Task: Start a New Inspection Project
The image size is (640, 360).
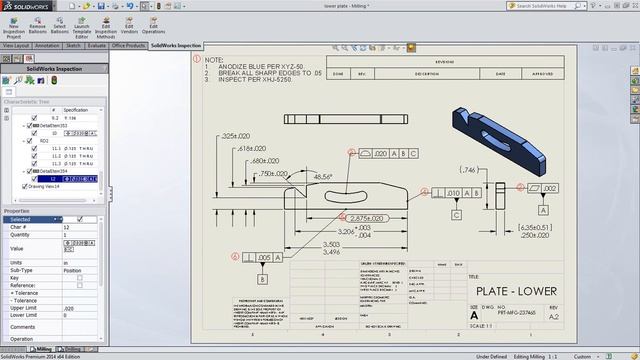Action: click(14, 28)
